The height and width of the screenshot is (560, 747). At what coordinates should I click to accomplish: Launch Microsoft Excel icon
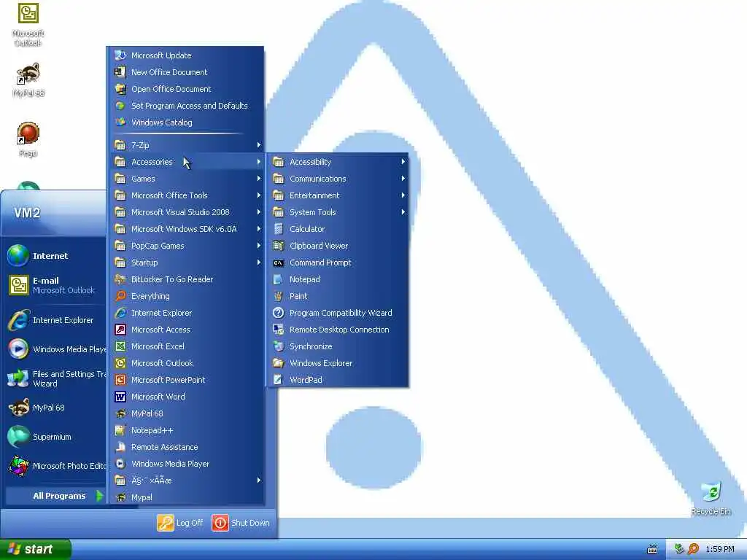point(120,346)
